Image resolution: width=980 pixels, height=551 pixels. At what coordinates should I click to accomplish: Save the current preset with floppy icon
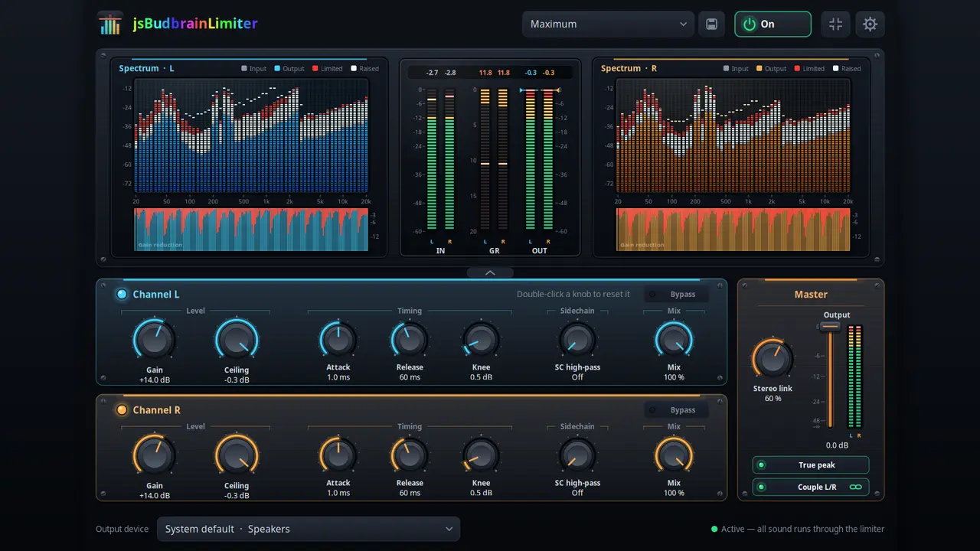point(711,24)
